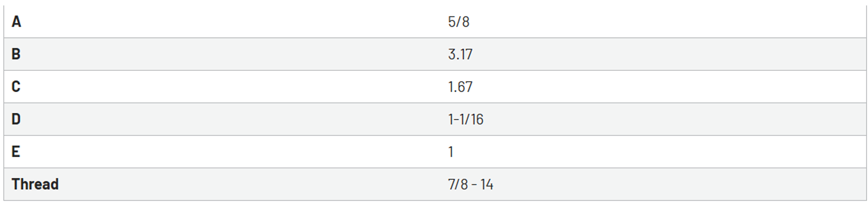
Task: Select the 3.17 value
Action: click(460, 54)
